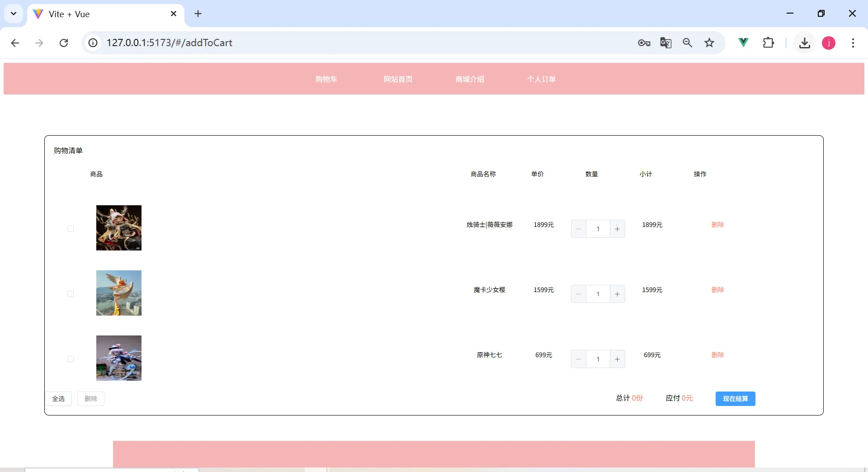Viewport: 868px width, 472px height.
Task: Click the 699元 unit price of 原神七七
Action: [544, 355]
